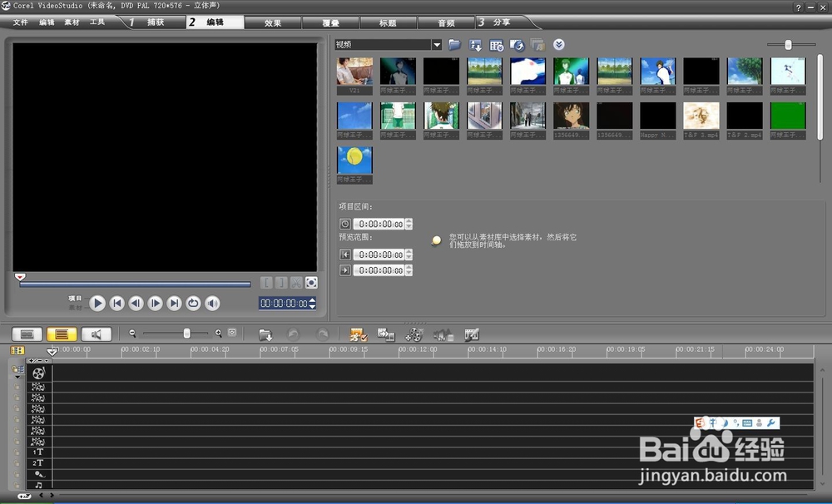Click the redo button in timeline toolbar
This screenshot has width=832, height=504.
(322, 334)
